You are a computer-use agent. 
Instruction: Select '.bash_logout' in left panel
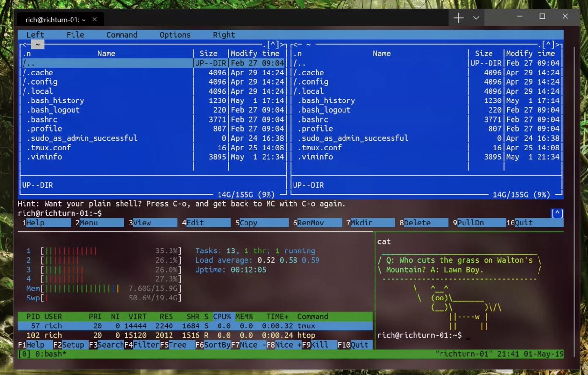click(x=153, y=110)
